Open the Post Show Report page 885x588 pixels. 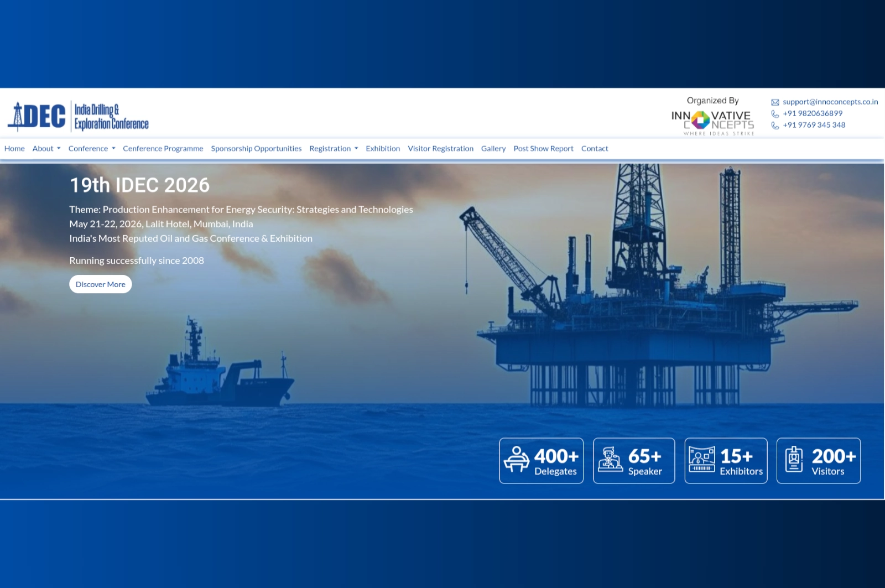(543, 149)
